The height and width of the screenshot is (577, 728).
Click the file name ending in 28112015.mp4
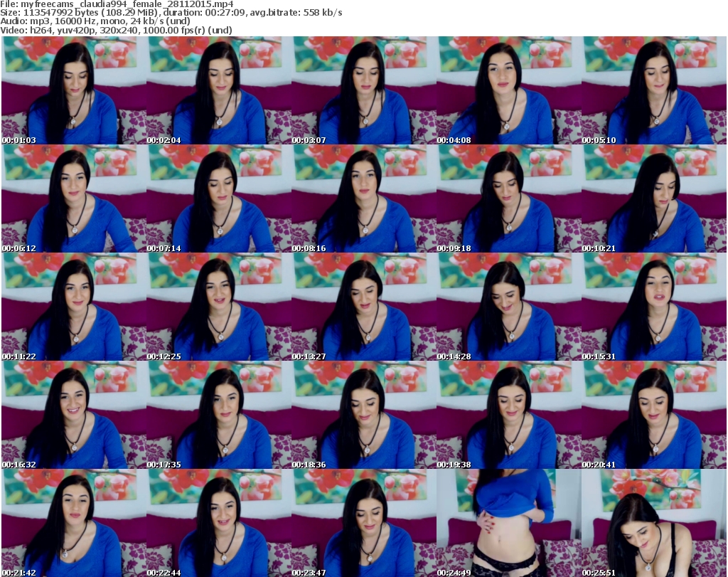click(x=127, y=4)
